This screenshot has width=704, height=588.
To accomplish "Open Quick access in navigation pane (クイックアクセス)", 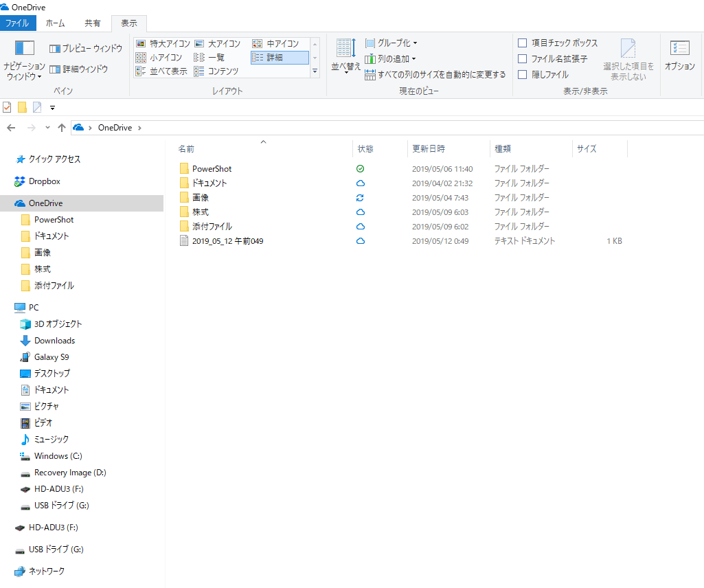I will tap(54, 159).
